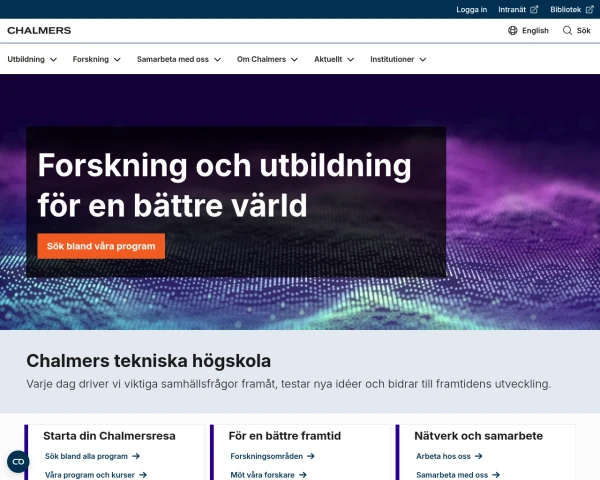Screen dimensions: 600x480
Task: Expand the Aktuellt menu chevron
Action: pos(351,60)
